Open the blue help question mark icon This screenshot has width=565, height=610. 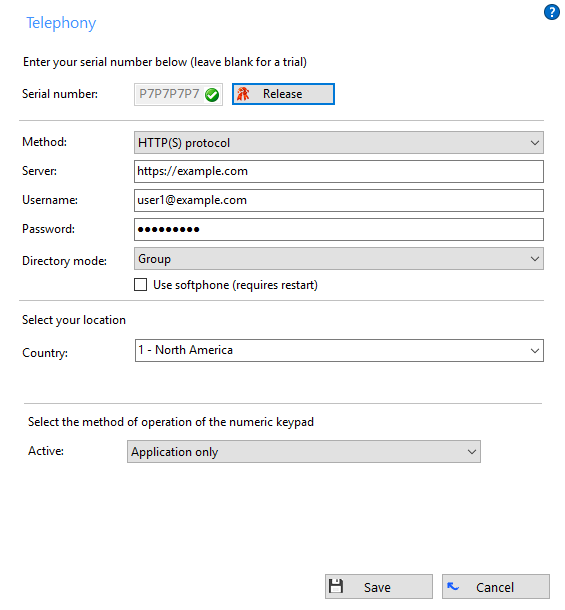coord(551,12)
